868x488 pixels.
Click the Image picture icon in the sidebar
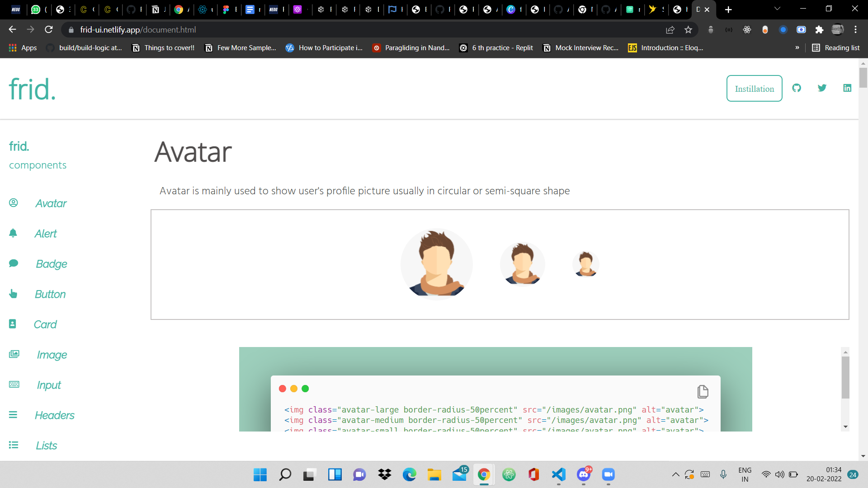click(x=14, y=354)
